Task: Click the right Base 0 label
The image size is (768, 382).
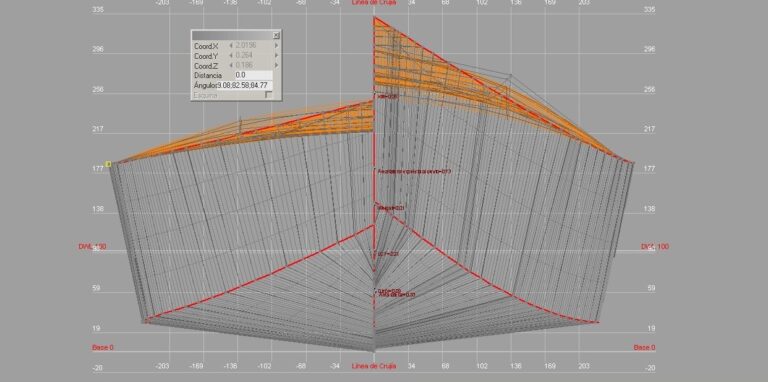Action: pyautogui.click(x=644, y=347)
